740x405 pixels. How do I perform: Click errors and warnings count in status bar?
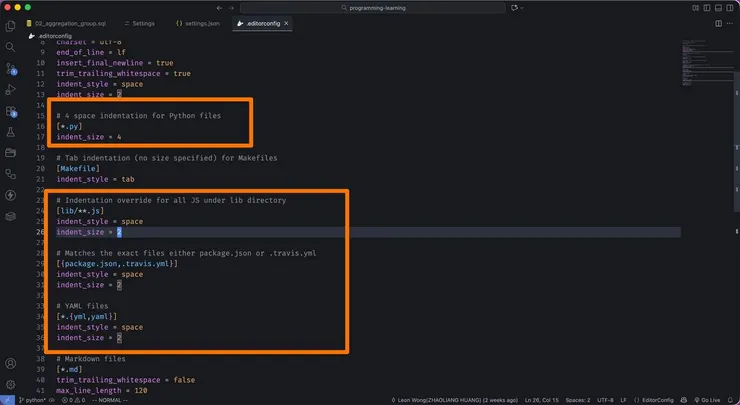pos(73,400)
